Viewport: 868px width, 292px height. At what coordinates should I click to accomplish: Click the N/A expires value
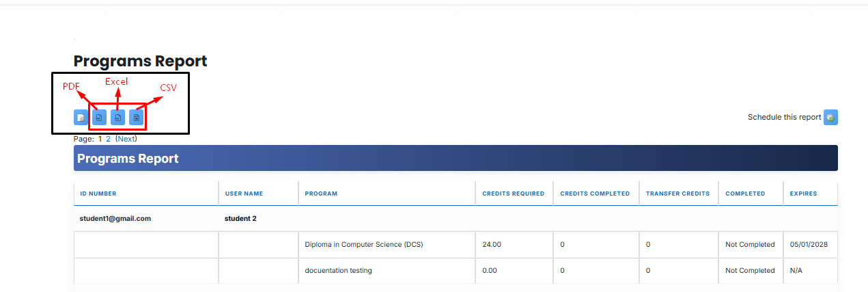pos(796,270)
